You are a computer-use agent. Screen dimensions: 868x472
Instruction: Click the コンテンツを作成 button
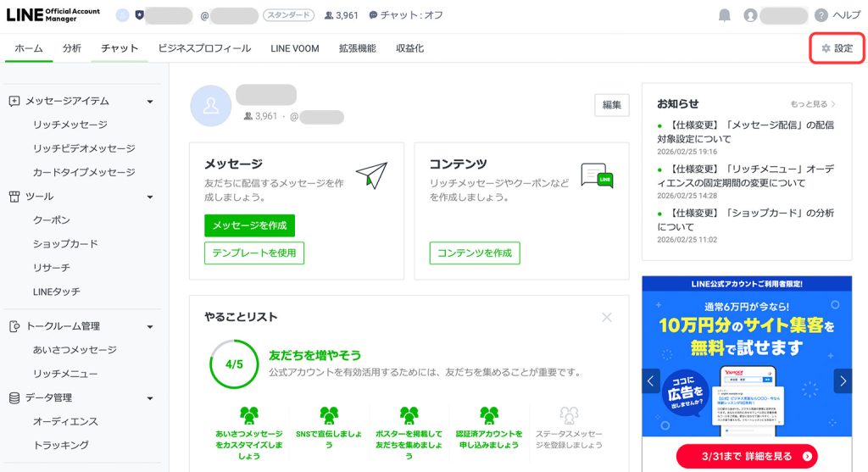click(x=475, y=253)
